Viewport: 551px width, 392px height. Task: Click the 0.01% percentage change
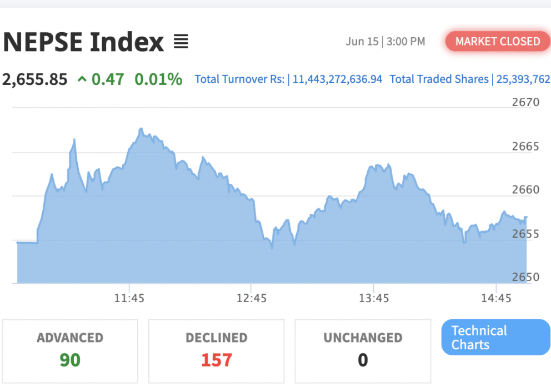[x=158, y=79]
